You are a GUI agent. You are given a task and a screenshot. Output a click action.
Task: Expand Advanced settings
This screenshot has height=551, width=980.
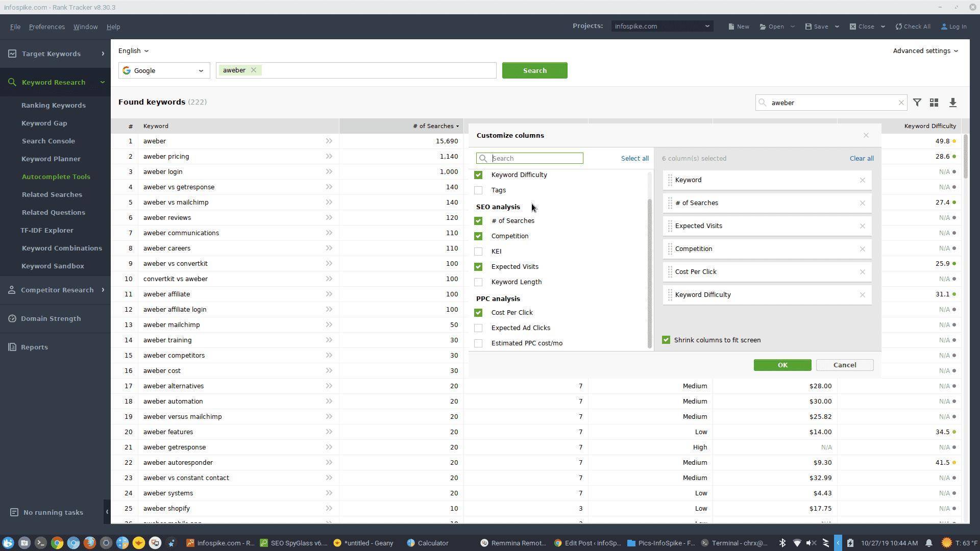pyautogui.click(x=925, y=51)
